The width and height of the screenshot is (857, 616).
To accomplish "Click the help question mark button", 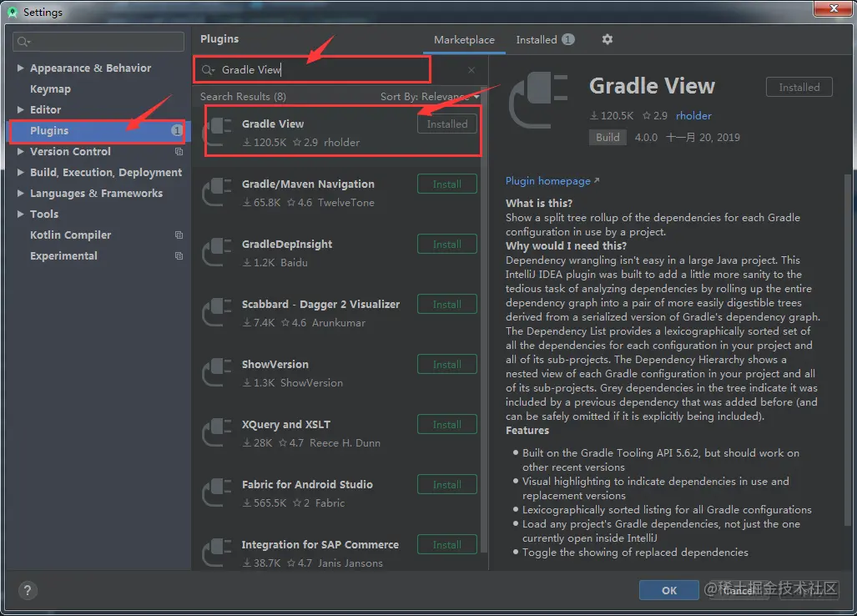I will click(28, 590).
